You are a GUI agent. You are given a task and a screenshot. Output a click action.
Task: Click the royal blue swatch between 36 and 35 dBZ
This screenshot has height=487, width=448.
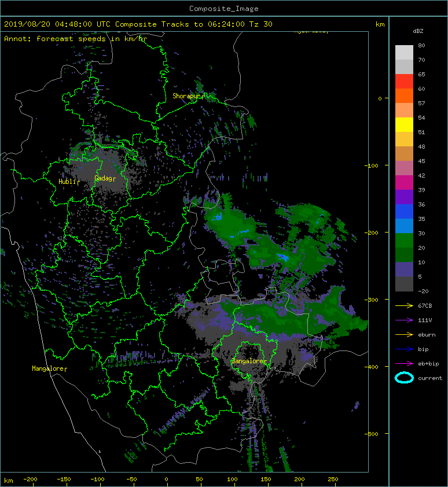pos(404,212)
